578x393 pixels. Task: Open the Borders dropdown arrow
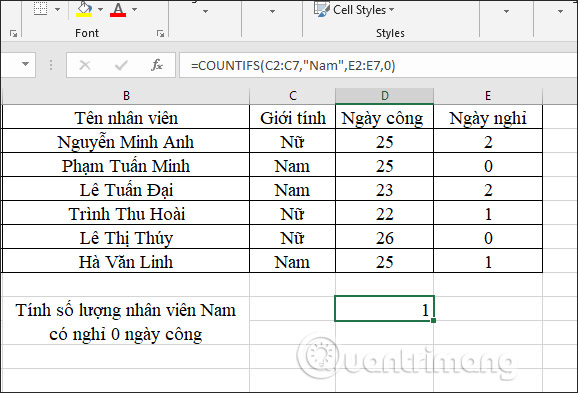(58, 9)
